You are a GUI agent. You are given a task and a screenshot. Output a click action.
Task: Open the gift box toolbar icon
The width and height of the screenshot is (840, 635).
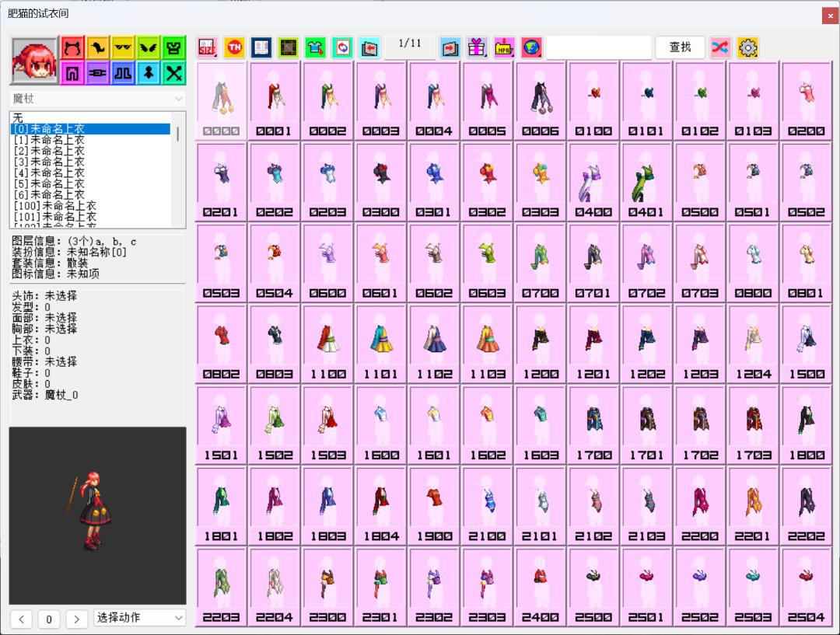(476, 48)
